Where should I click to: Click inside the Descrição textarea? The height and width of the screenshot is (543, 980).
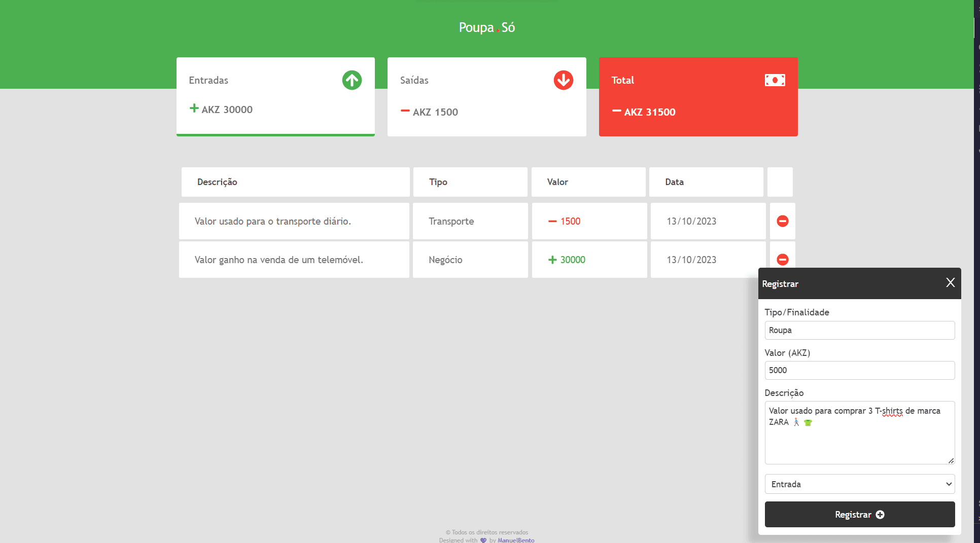pos(859,432)
